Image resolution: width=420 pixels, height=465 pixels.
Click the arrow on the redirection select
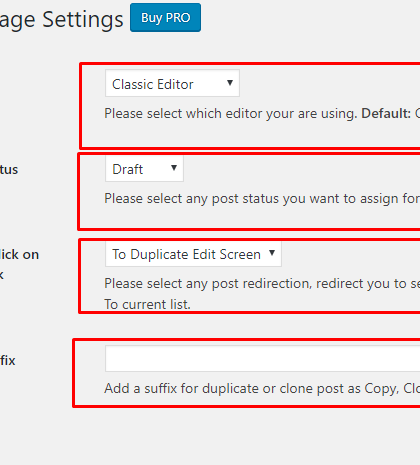click(272, 253)
